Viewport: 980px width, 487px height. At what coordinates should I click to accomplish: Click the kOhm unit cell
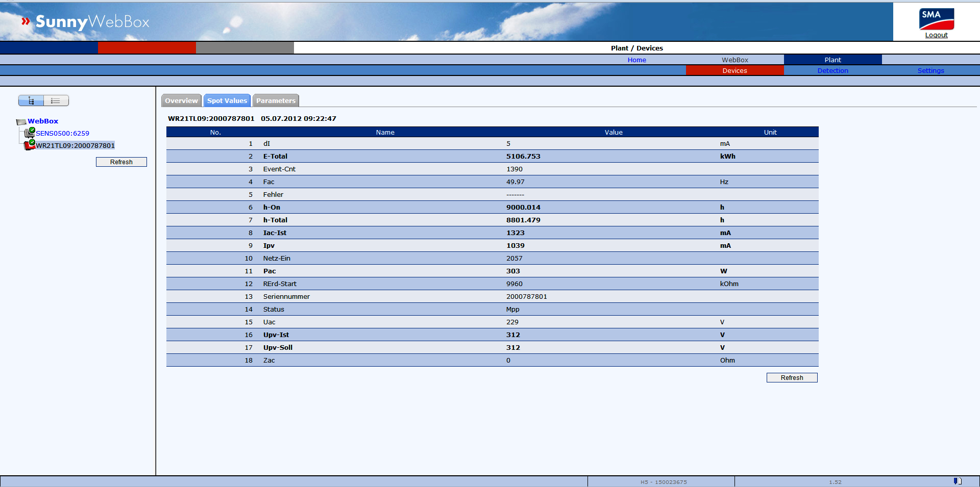(729, 284)
